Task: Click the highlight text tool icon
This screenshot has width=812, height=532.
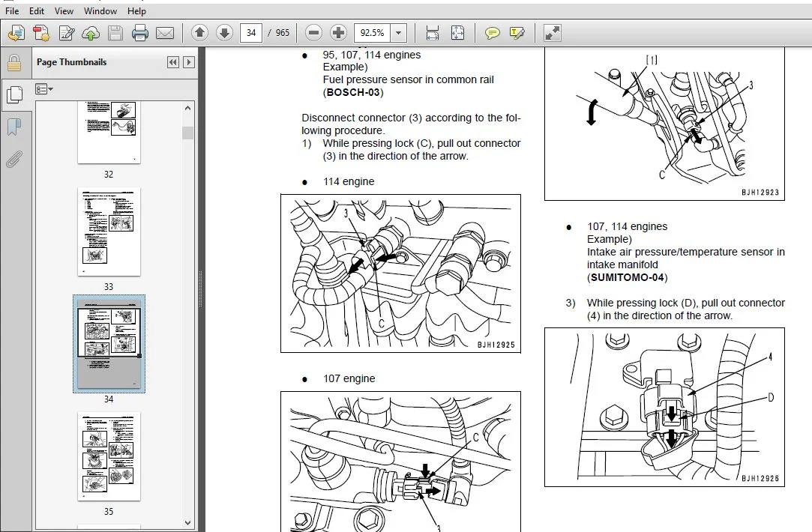Action: coord(517,33)
